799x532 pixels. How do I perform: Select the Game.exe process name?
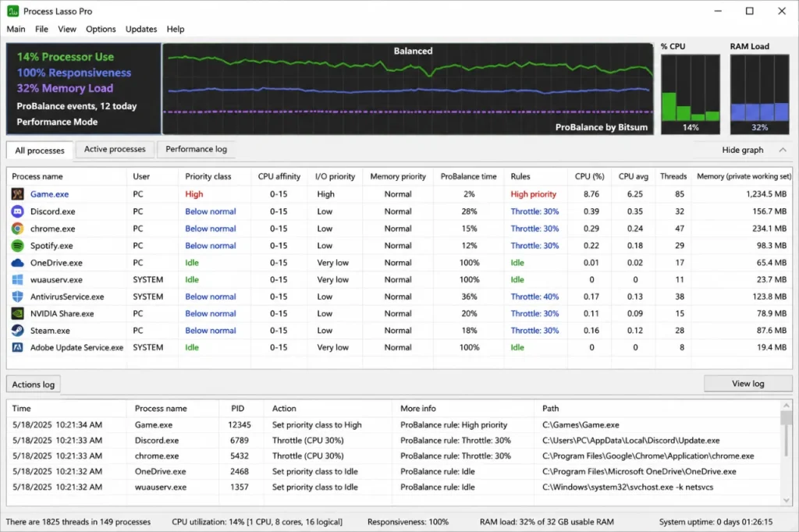(x=49, y=194)
